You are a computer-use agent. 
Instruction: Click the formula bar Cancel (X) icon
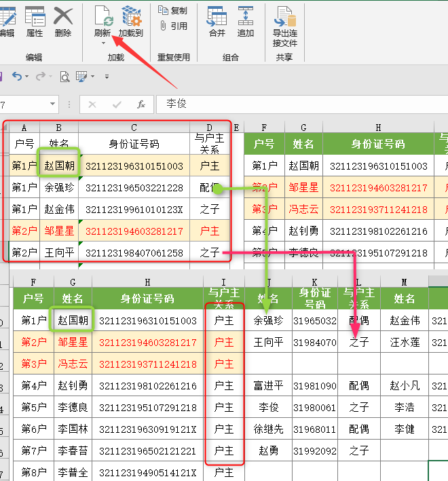92,105
